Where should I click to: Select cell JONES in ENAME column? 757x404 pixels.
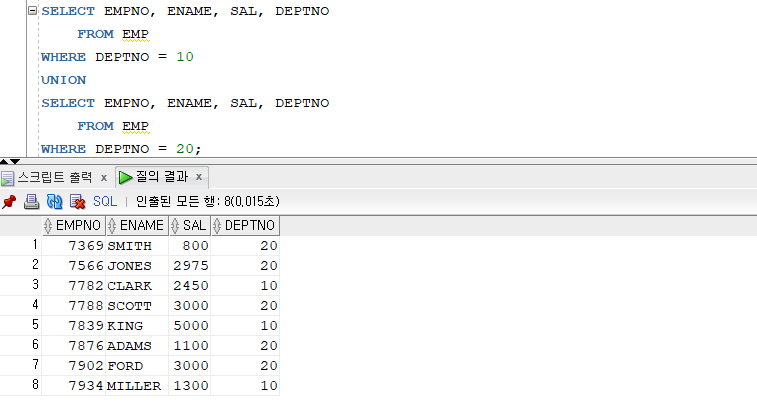click(137, 266)
